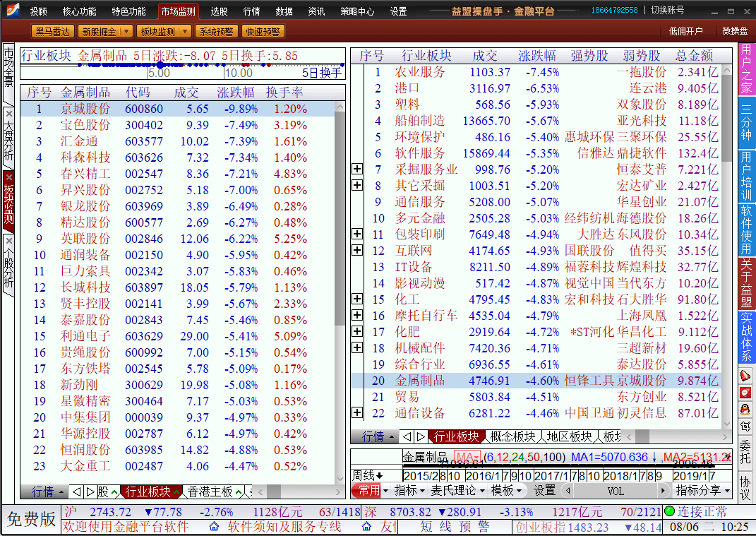Click right arrow of left panel tab strip
The width and height of the screenshot is (756, 536).
tap(90, 492)
